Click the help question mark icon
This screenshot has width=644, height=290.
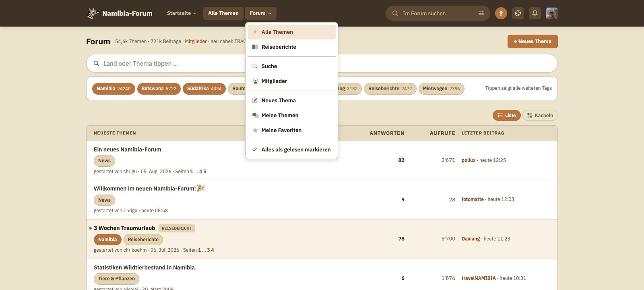click(x=501, y=13)
